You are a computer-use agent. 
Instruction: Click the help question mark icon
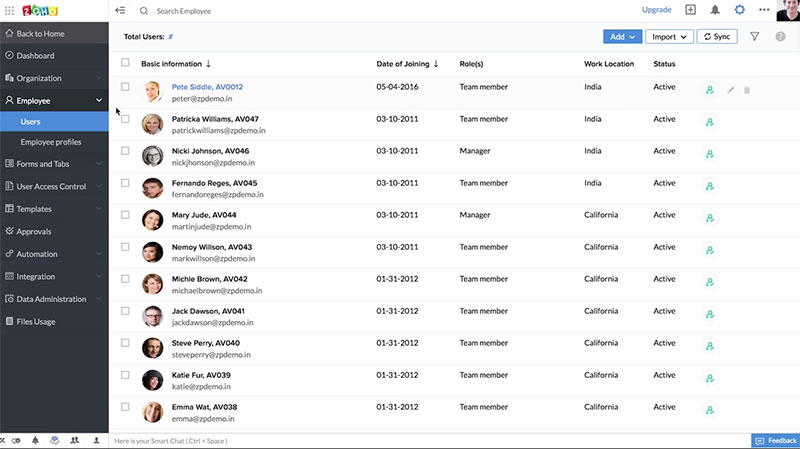(780, 37)
